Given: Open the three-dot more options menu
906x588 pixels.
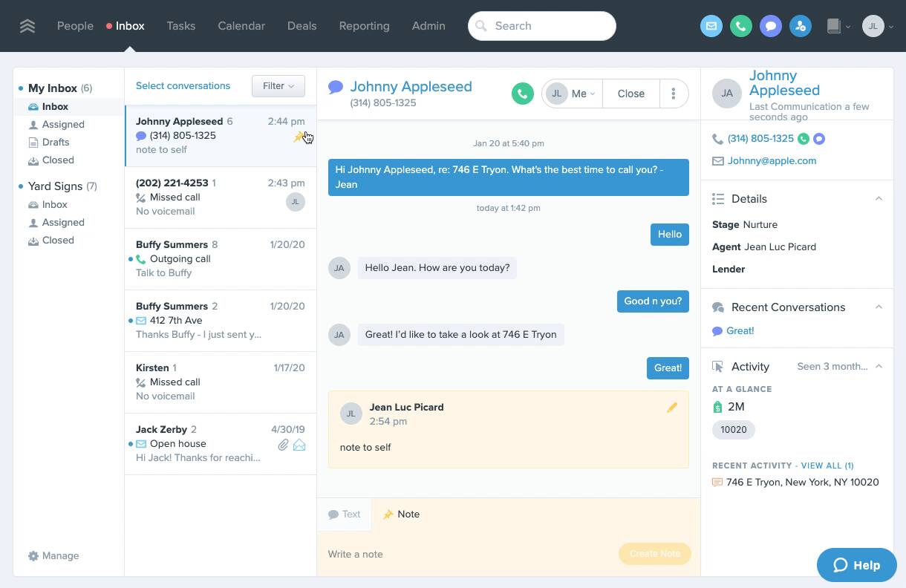Looking at the screenshot, I should [673, 94].
